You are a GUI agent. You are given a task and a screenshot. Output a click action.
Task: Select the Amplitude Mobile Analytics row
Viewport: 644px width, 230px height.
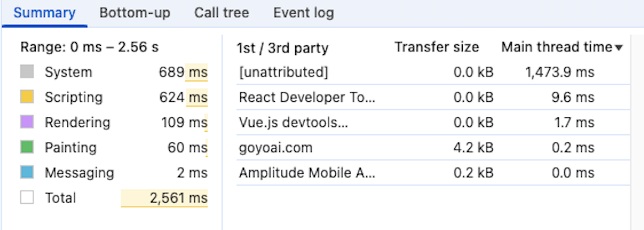pyautogui.click(x=433, y=173)
